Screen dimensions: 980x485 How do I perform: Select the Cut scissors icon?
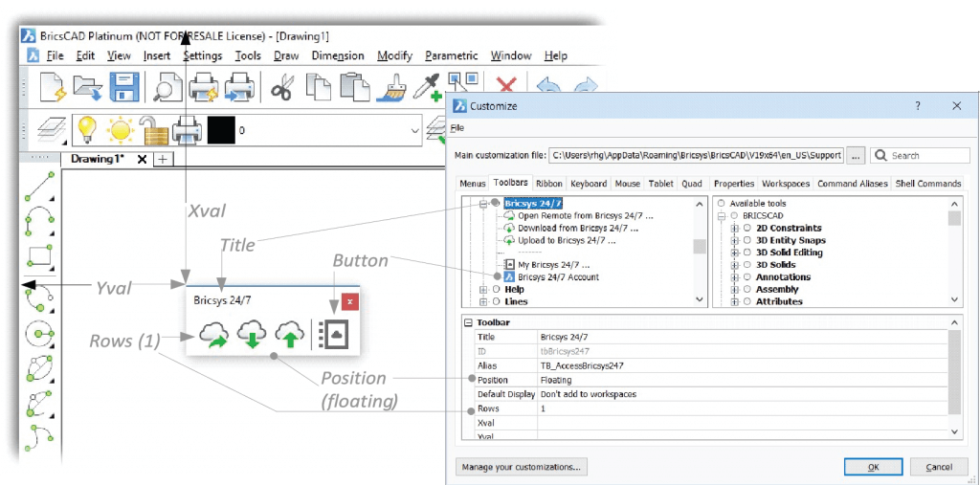(x=282, y=87)
